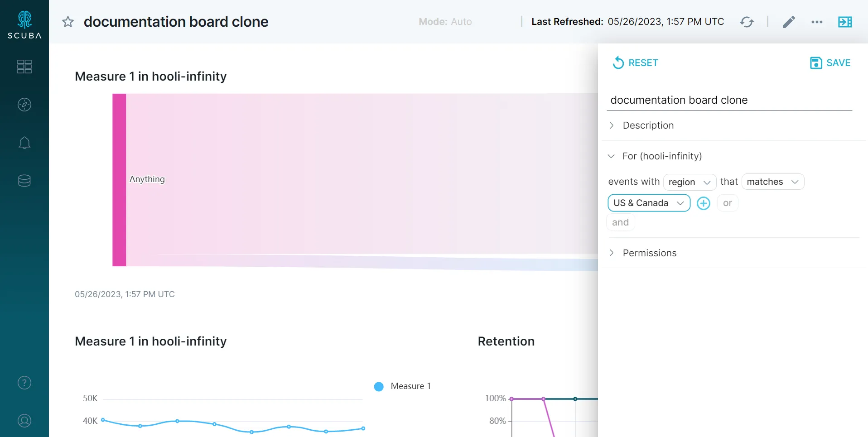Open the explore compass icon

pos(24,105)
